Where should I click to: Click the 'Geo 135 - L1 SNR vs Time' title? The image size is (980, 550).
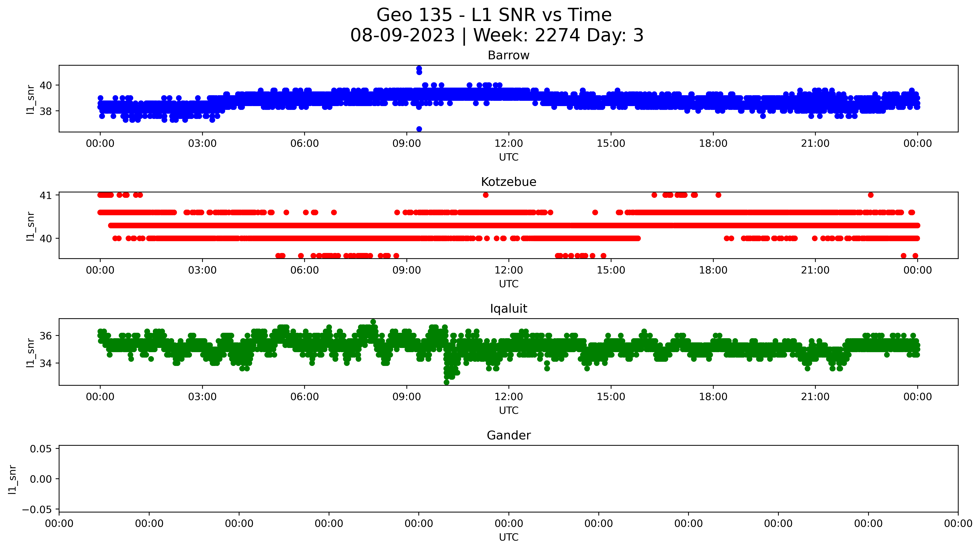[x=494, y=15]
